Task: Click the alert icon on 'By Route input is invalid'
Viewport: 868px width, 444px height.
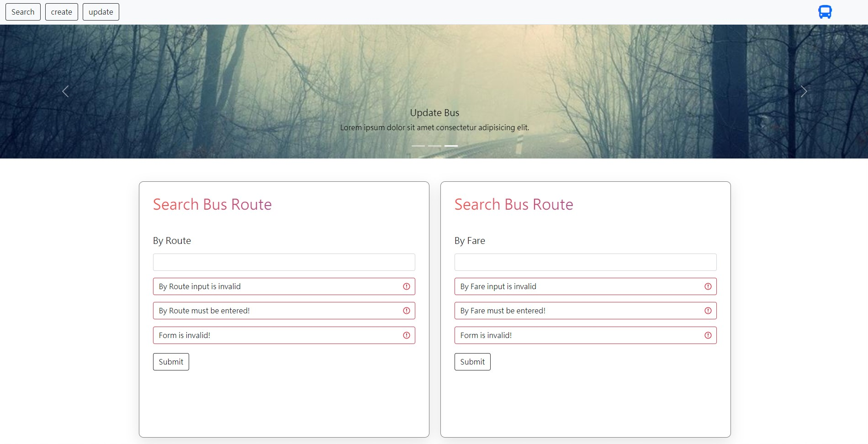Action: tap(406, 286)
